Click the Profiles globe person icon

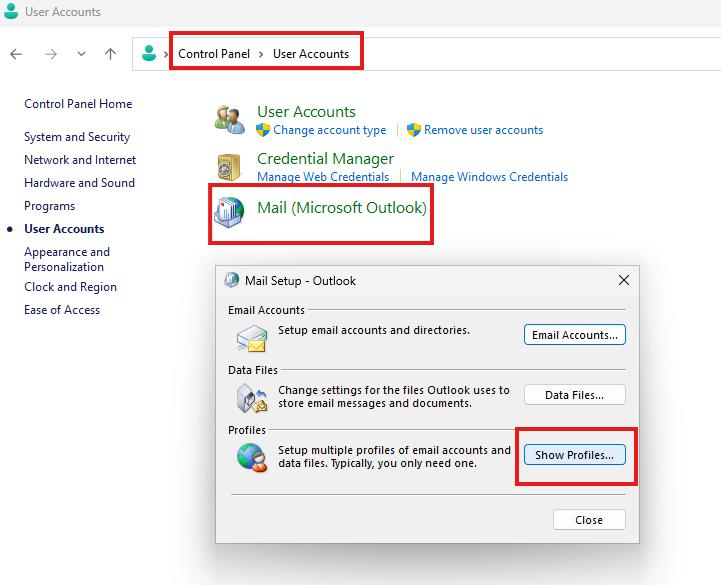[x=252, y=457]
